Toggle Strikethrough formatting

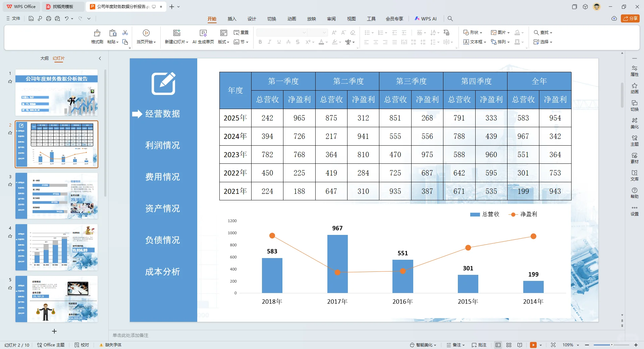298,42
